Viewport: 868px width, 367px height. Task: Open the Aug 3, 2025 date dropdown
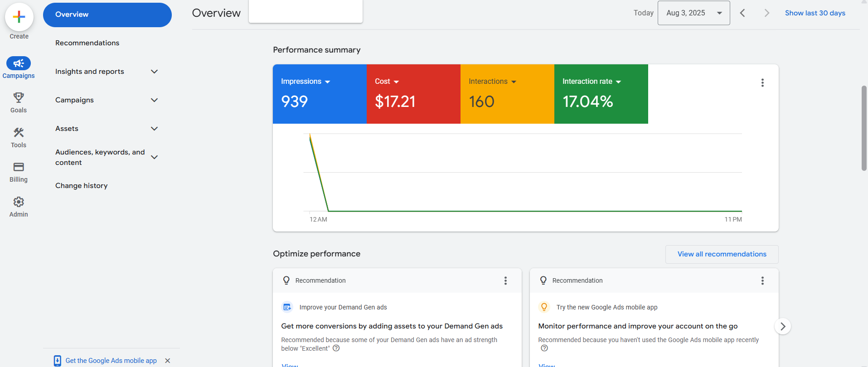point(694,13)
